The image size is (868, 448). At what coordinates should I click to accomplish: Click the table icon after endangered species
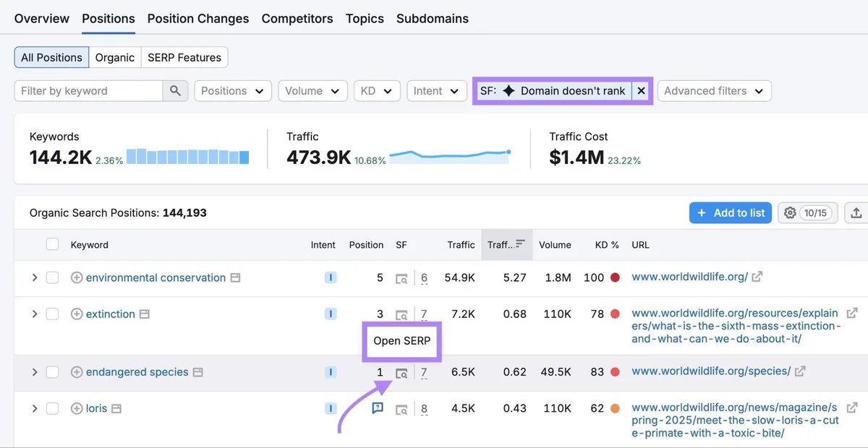pos(198,371)
